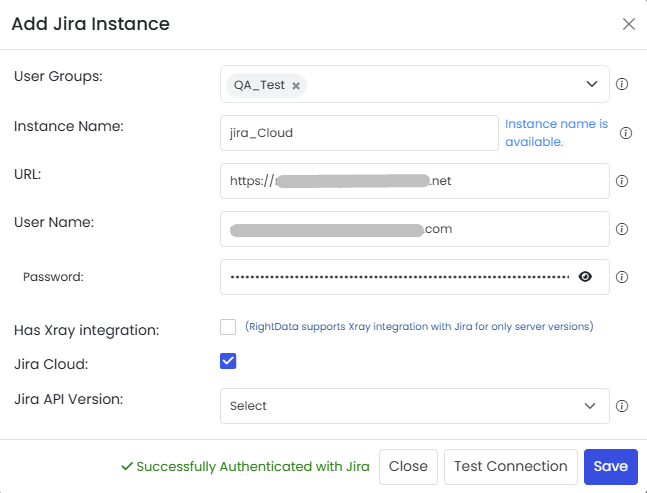The height and width of the screenshot is (493, 647).
Task: Uncheck the Jira Cloud checkbox
Action: coord(228,361)
